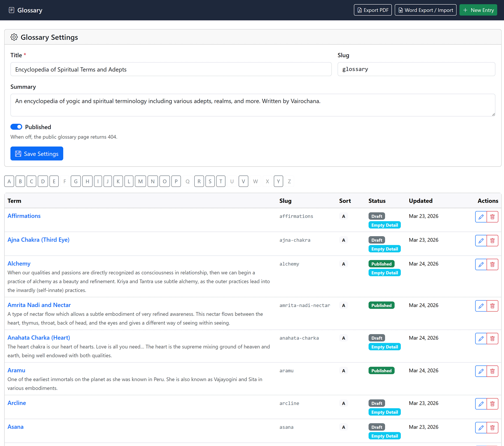Filter glossary by letter A
The width and height of the screenshot is (504, 446).
9,181
